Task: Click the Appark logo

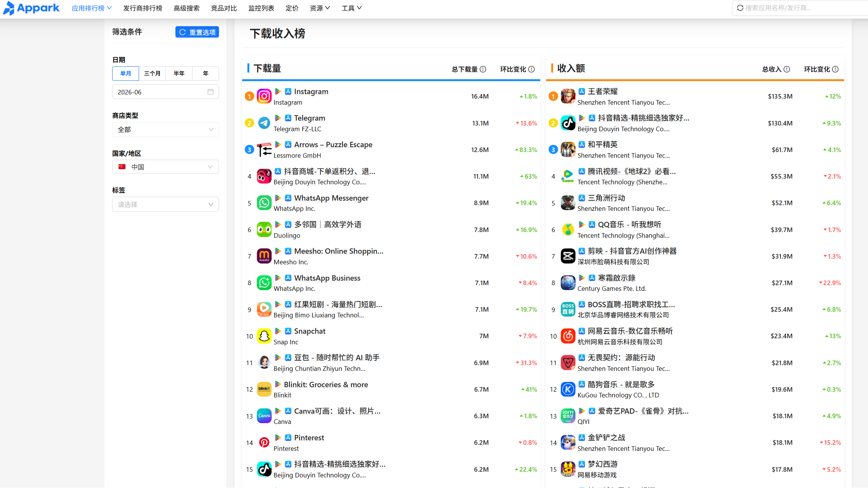Action: point(31,8)
